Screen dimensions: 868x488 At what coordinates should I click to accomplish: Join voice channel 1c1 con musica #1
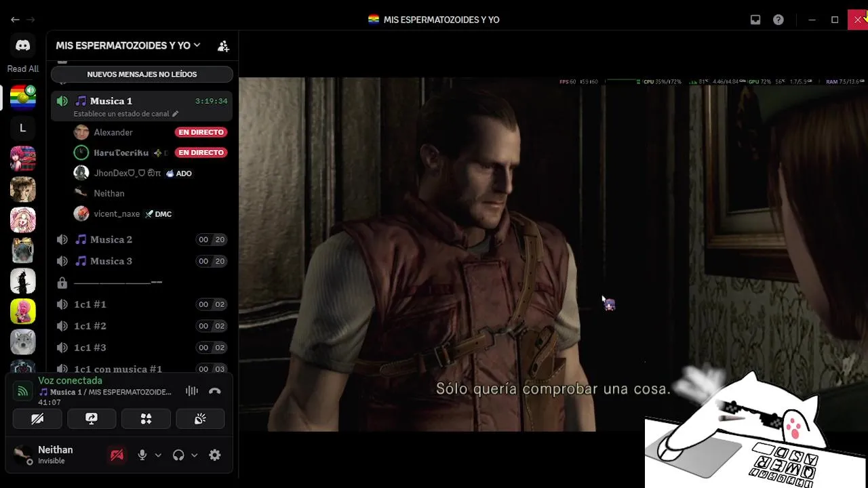point(142,369)
